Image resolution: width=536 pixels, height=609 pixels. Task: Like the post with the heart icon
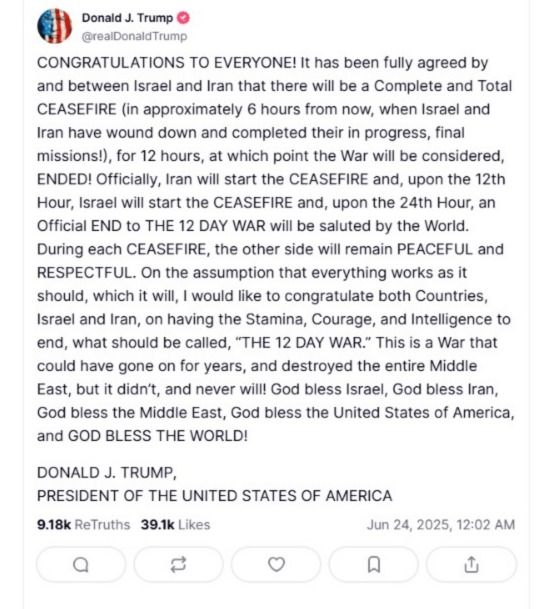point(276,564)
